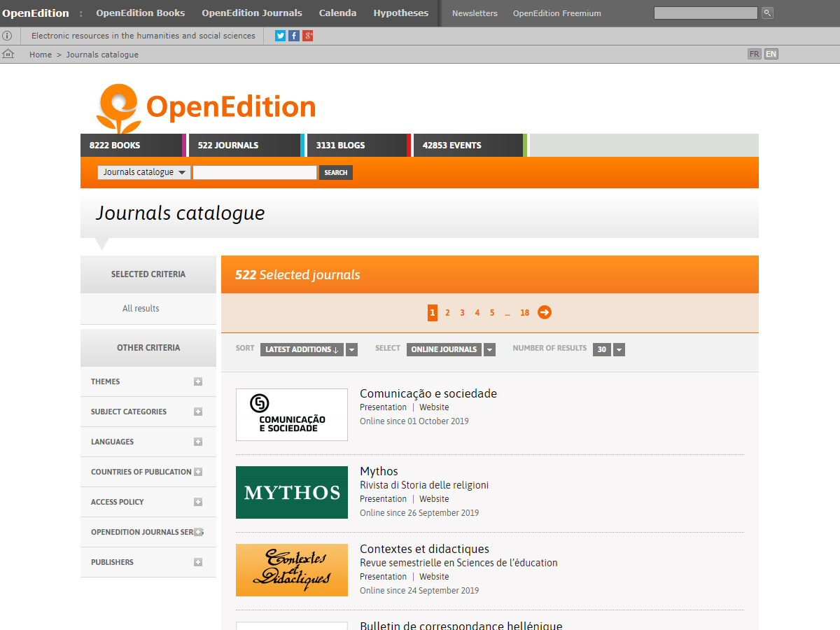This screenshot has height=630, width=840.
Task: Expand the Themes criteria
Action: coord(198,381)
